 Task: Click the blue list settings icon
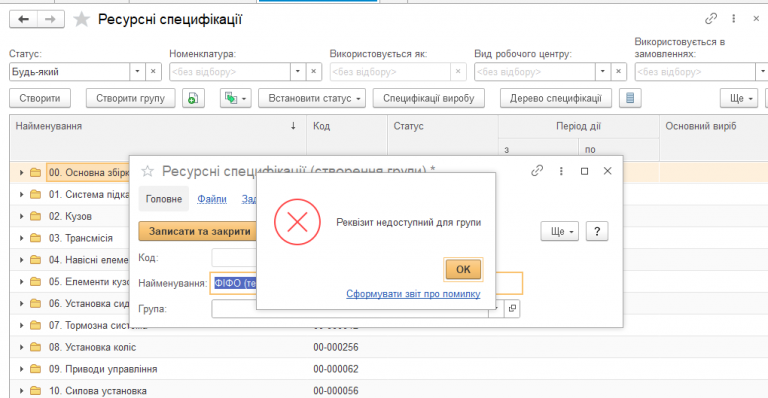pyautogui.click(x=630, y=98)
